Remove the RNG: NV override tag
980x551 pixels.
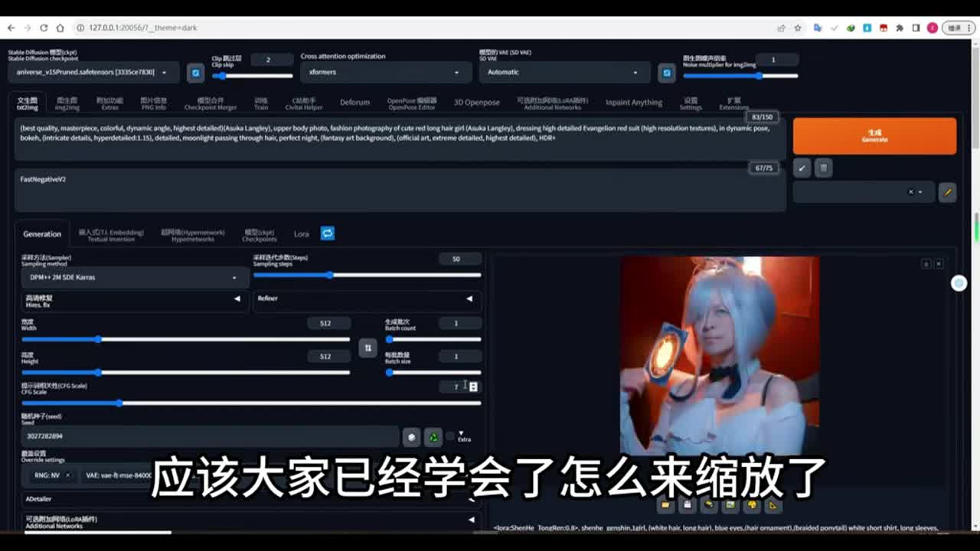tap(67, 475)
